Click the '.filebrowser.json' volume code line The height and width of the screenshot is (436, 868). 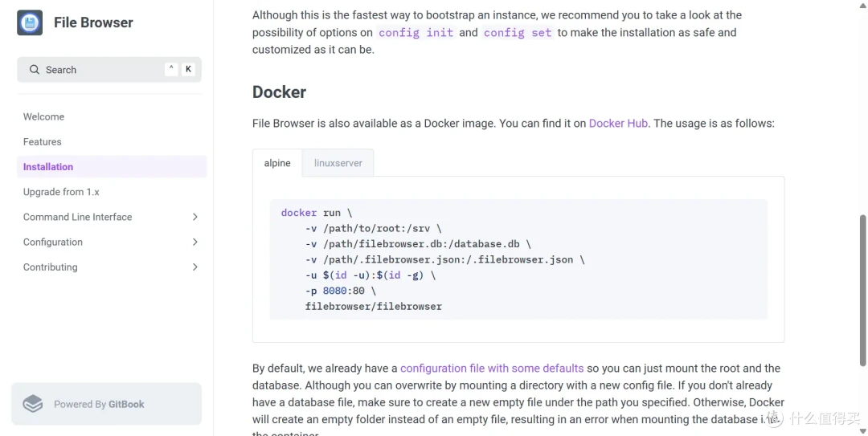(444, 259)
